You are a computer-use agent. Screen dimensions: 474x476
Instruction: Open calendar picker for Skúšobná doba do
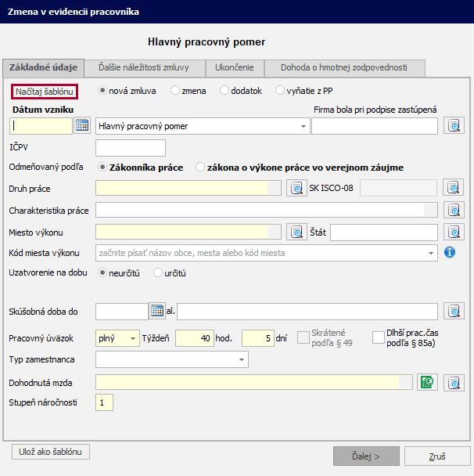157,312
